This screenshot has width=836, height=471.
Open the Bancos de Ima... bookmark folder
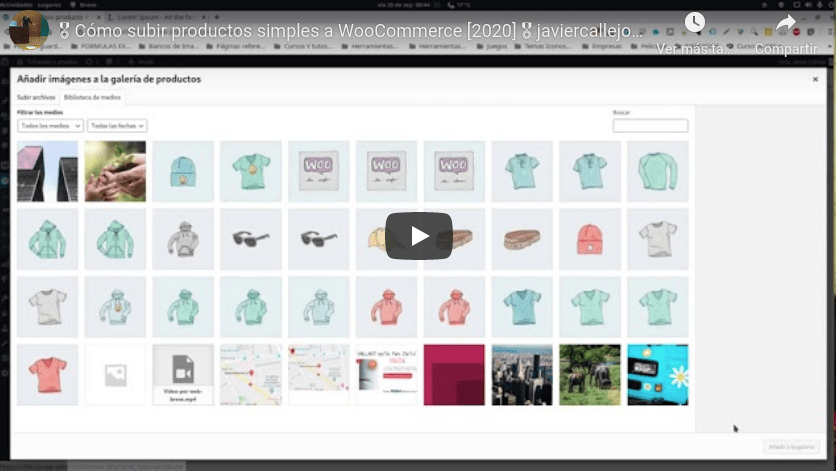(168, 46)
